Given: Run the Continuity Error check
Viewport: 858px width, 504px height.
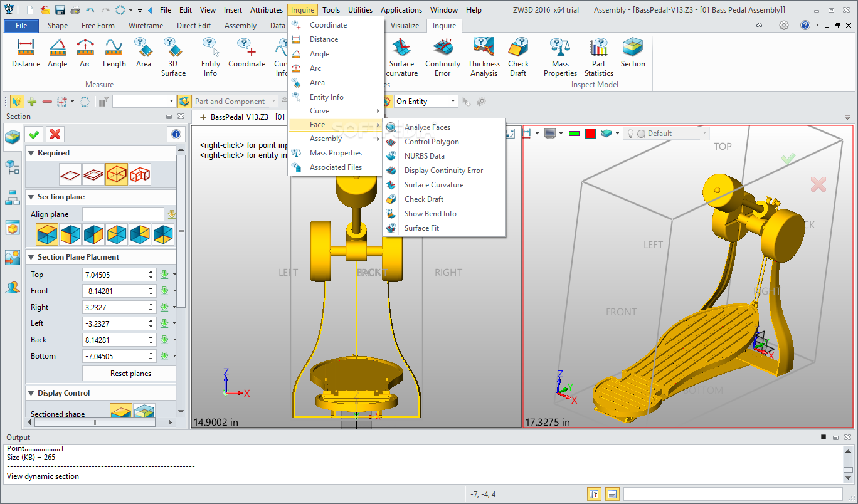Looking at the screenshot, I should (x=443, y=57).
